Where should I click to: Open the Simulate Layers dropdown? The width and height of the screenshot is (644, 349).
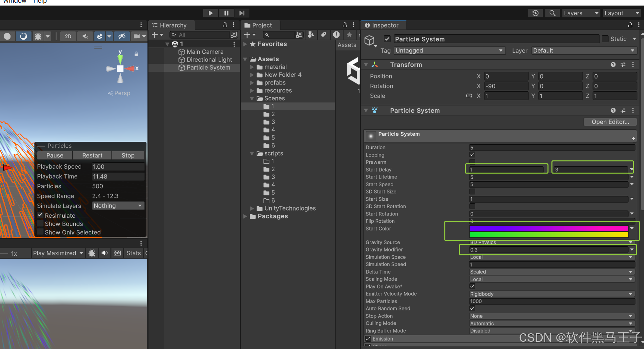(x=118, y=206)
